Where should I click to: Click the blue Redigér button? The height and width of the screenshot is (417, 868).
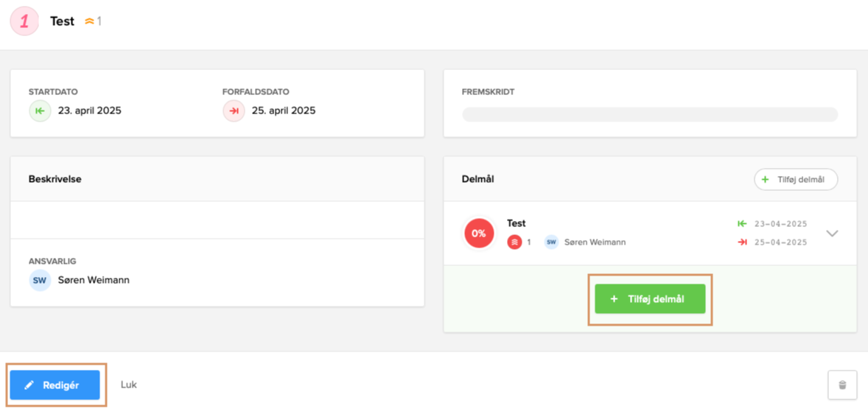[x=55, y=385]
